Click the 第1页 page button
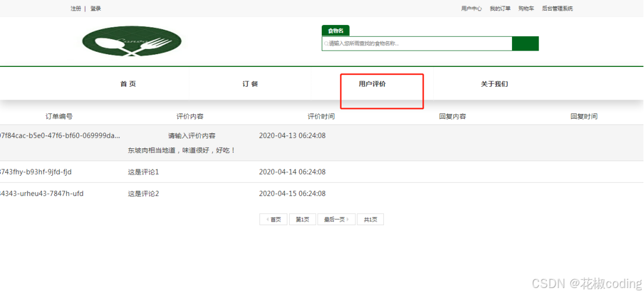This screenshot has height=295, width=644. click(303, 219)
